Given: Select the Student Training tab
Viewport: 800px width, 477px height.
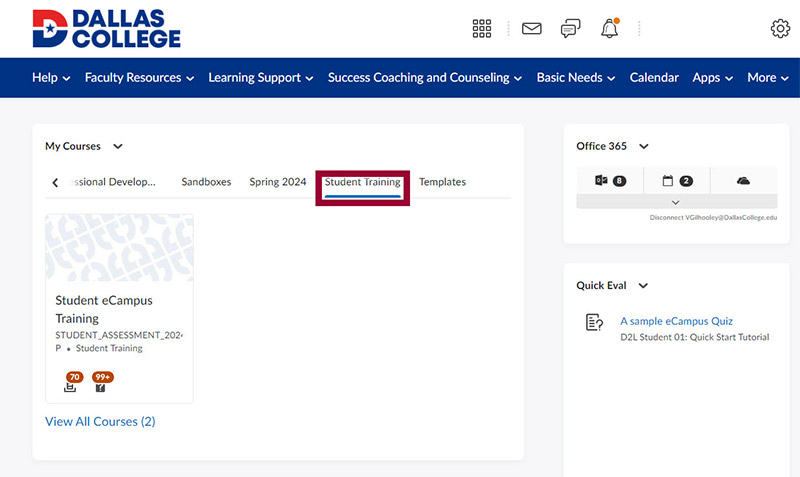Looking at the screenshot, I should pos(363,182).
